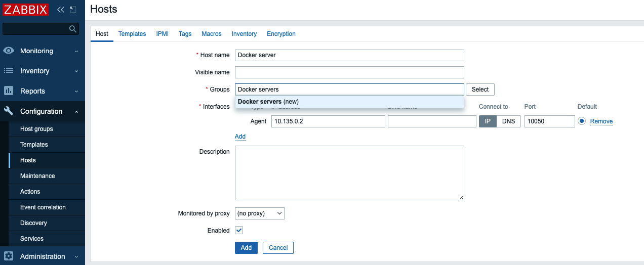
Task: Click the Configuration wrench icon
Action: [9, 111]
